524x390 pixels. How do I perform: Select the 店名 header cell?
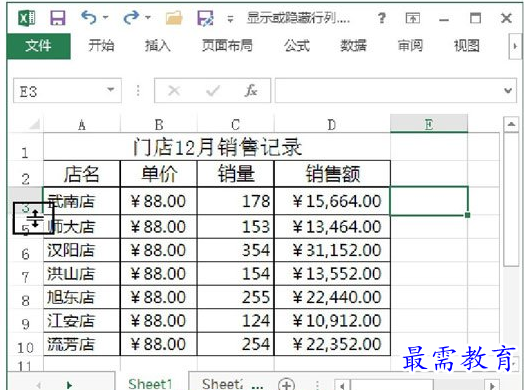click(82, 174)
